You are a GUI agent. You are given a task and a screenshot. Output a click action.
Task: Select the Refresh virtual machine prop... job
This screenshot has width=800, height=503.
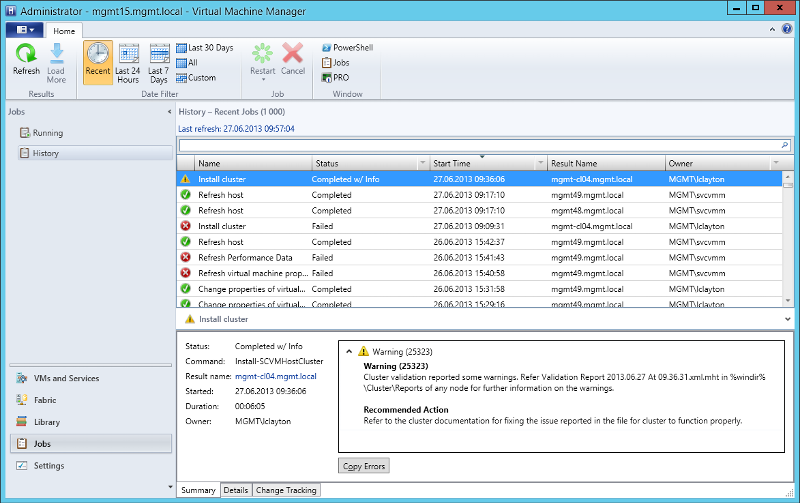coord(479,273)
